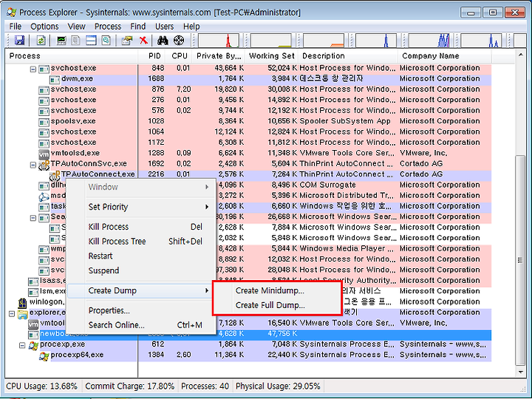Sort by the Process column header
Screen dimensions: 532x399
click(72, 56)
